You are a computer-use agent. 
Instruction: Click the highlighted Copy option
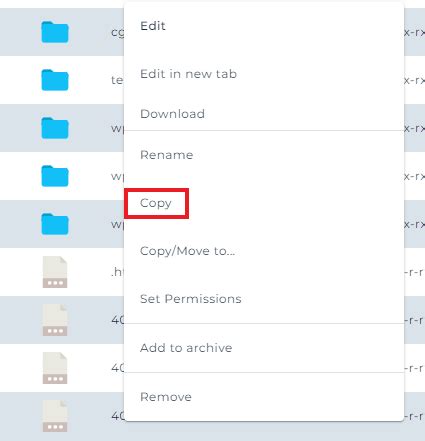156,203
